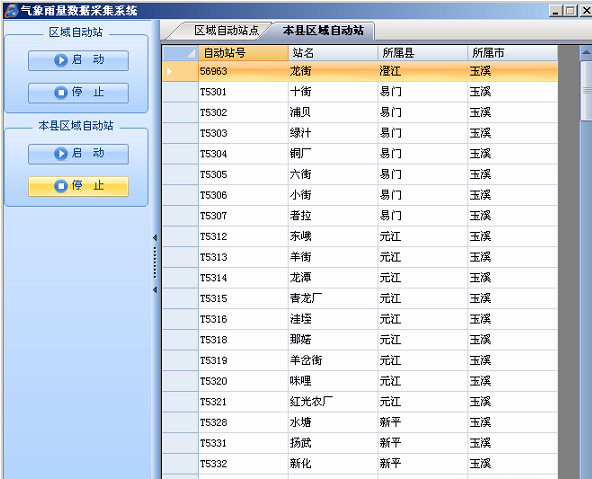The image size is (592, 479).
Task: Select the row header of station T5301
Action: click(x=180, y=92)
